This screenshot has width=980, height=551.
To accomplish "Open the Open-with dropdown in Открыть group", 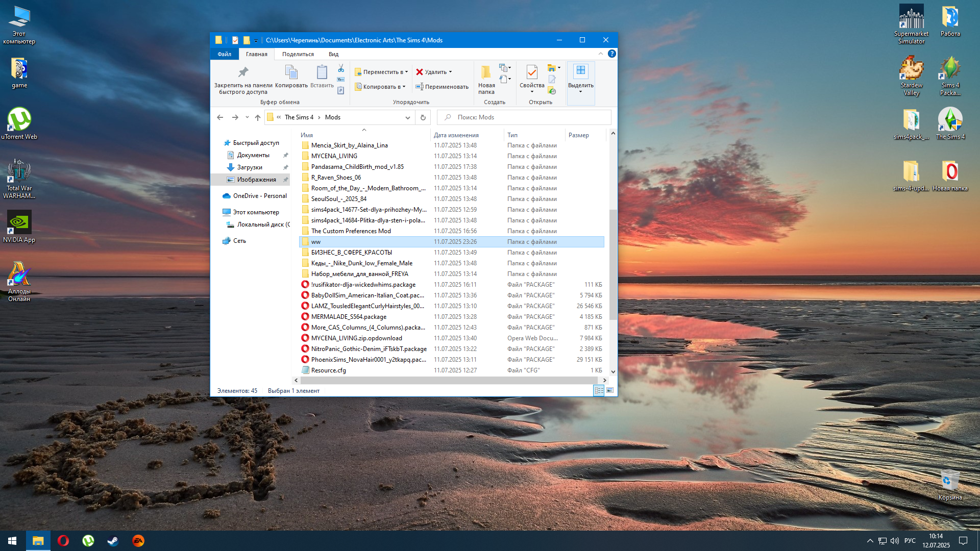I will 554,68.
